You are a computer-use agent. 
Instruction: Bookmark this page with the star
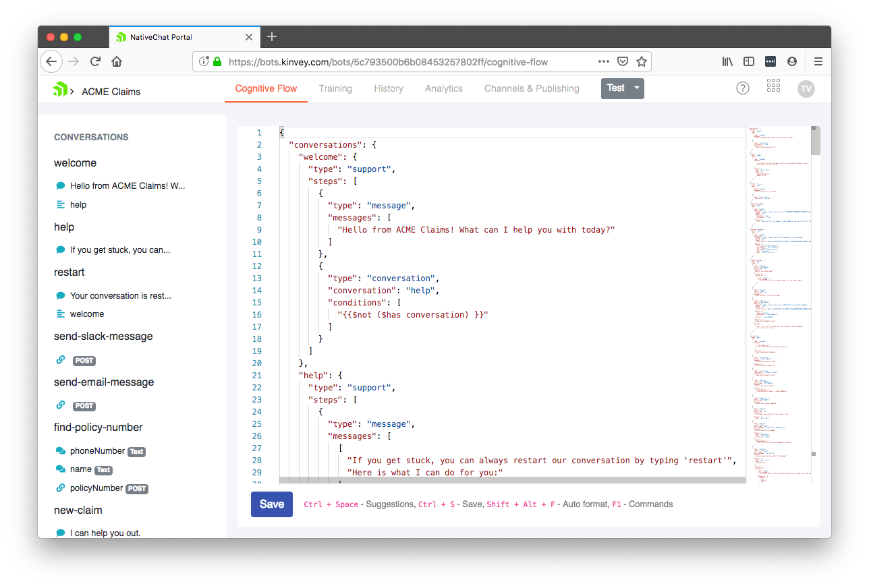point(642,61)
